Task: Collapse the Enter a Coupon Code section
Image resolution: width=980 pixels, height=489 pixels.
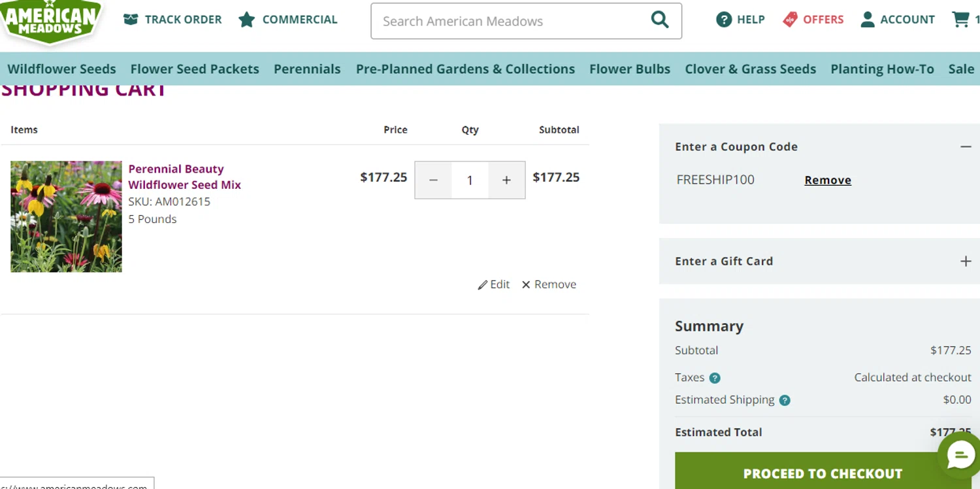Action: (x=966, y=147)
